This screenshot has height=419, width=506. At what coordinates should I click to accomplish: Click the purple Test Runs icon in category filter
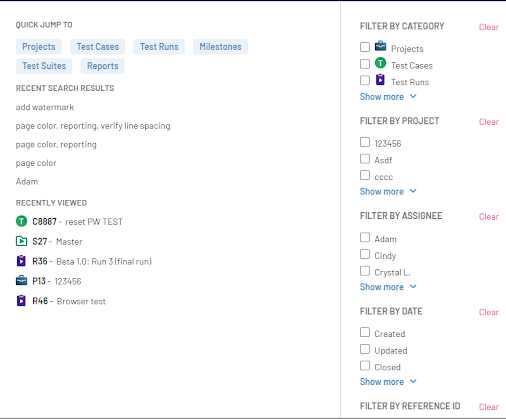point(380,80)
